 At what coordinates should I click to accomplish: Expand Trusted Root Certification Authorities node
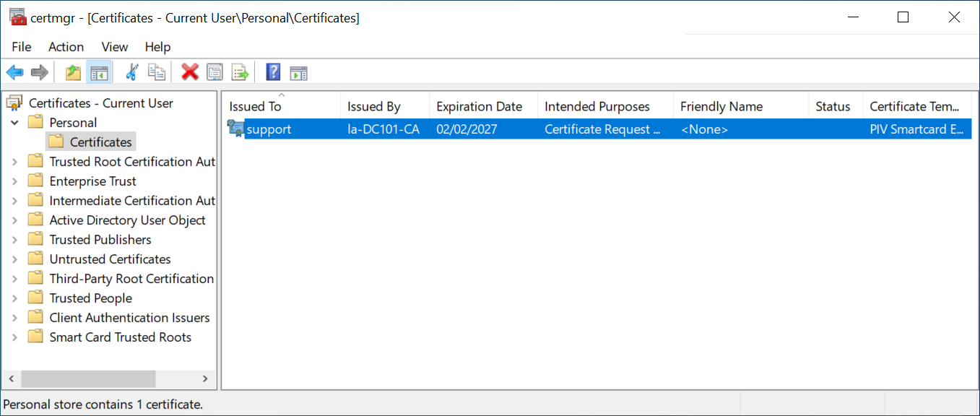click(x=14, y=162)
